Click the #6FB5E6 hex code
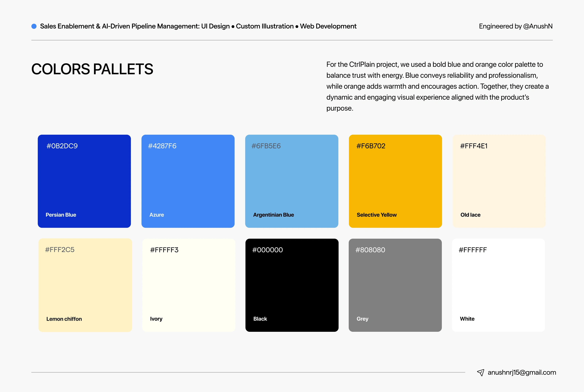The width and height of the screenshot is (584, 392). [266, 146]
